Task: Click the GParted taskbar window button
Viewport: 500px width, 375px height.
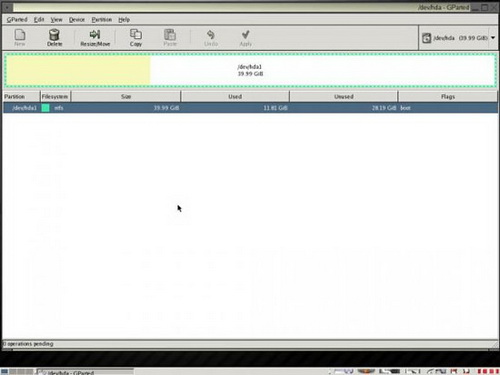Action: [x=85, y=372]
